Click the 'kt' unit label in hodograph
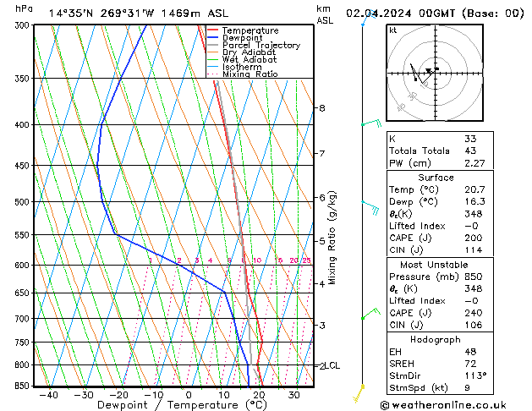532x411 pixels. pos(393,30)
